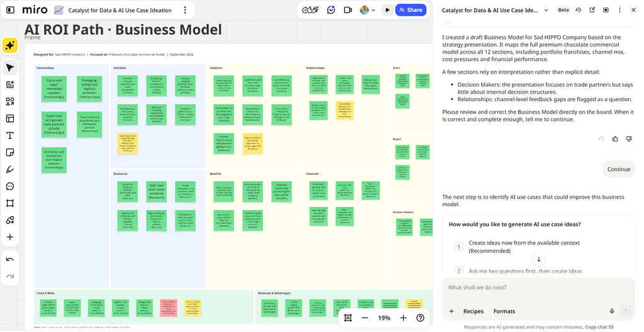Image resolution: width=644 pixels, height=332 pixels.
Task: Open the user avatar dropdown
Action: tap(367, 10)
